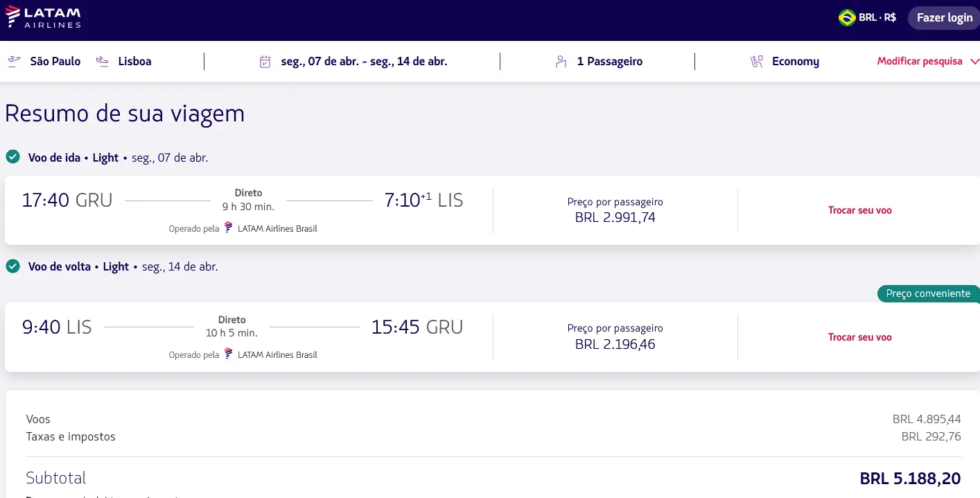Open the 1 Passageiro selector
This screenshot has width=980, height=498.
pos(609,62)
